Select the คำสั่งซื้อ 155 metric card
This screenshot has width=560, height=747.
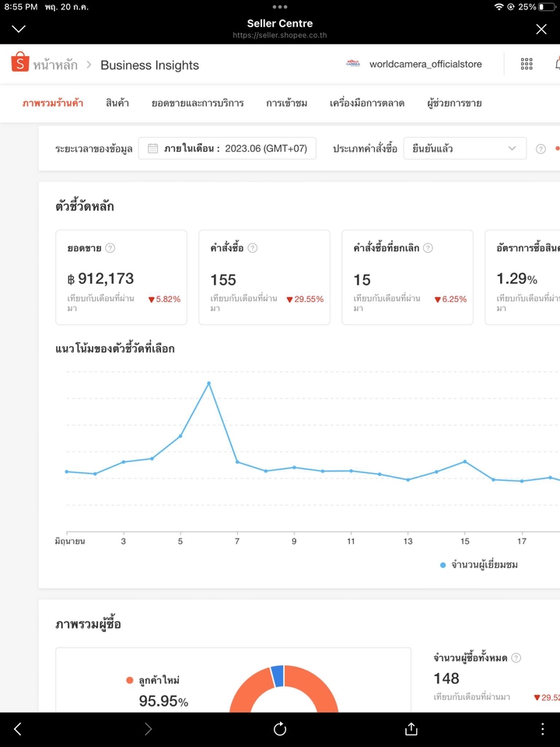pyautogui.click(x=264, y=277)
